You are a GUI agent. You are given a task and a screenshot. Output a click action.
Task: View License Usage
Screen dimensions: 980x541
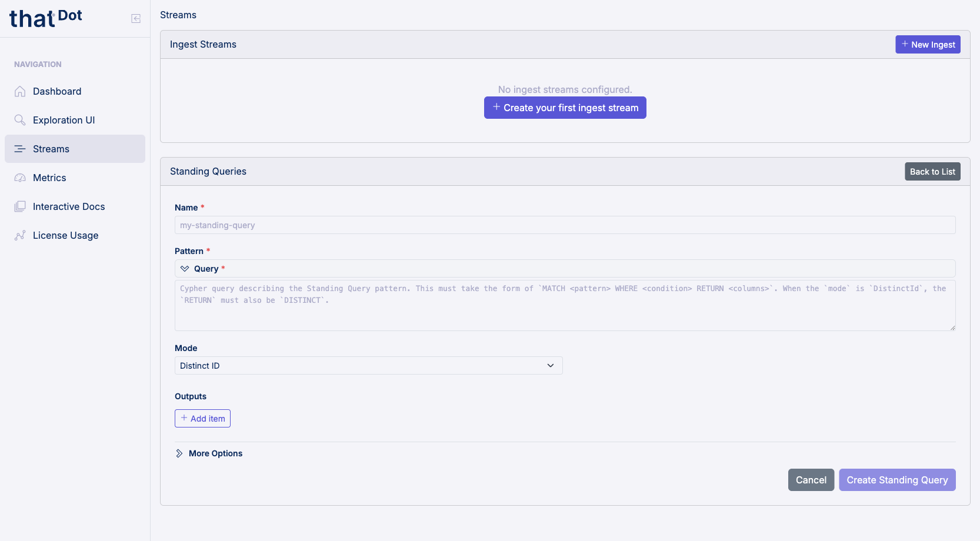click(x=75, y=235)
